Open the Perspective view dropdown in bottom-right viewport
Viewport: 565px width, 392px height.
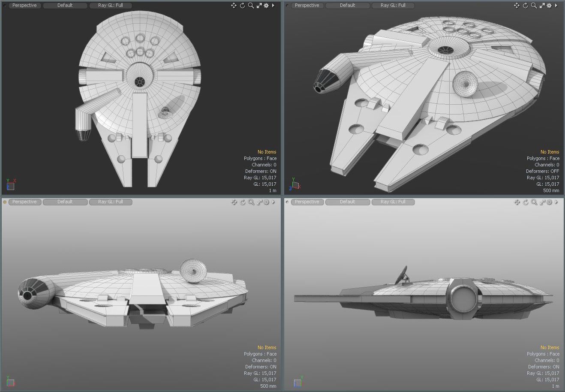307,202
